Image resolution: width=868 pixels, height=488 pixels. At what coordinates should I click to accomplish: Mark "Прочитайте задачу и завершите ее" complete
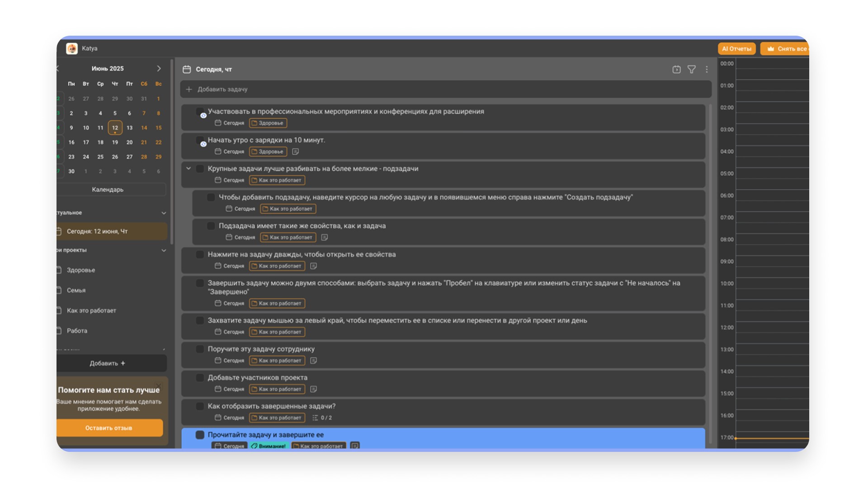(x=200, y=435)
